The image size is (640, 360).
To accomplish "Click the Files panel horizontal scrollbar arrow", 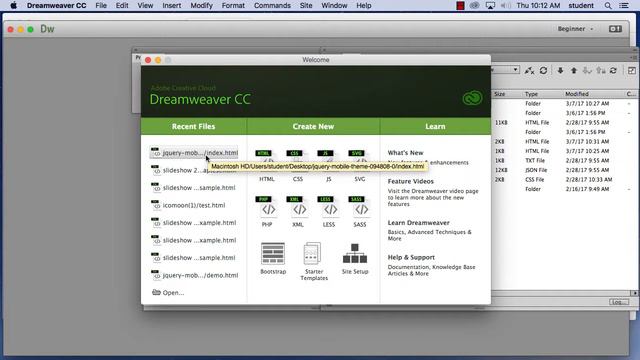I will 634,293.
